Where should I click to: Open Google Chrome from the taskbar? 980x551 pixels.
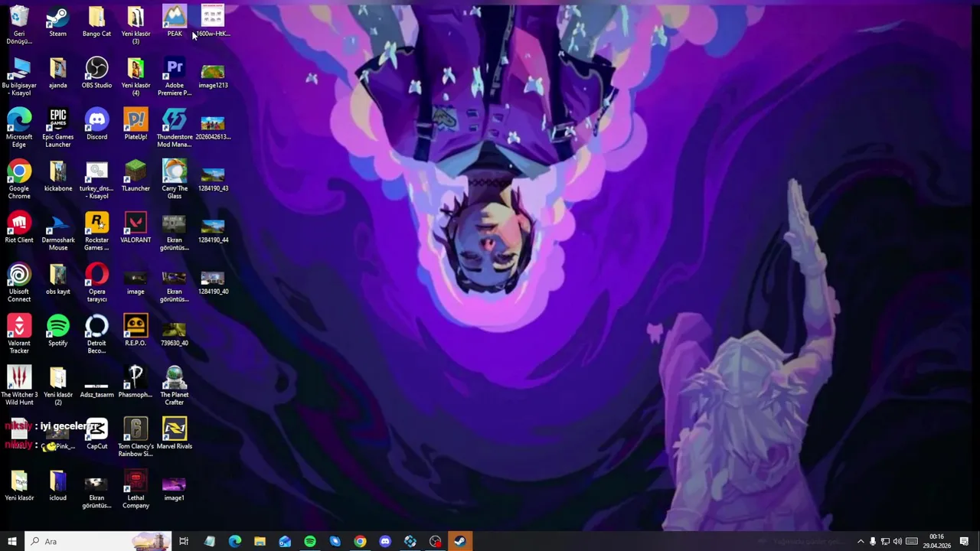click(x=360, y=541)
